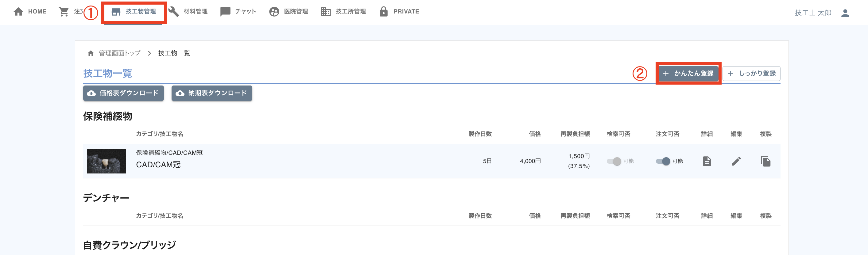Image resolution: width=868 pixels, height=255 pixels.
Task: Go to 医院管理 menu
Action: pyautogui.click(x=289, y=11)
